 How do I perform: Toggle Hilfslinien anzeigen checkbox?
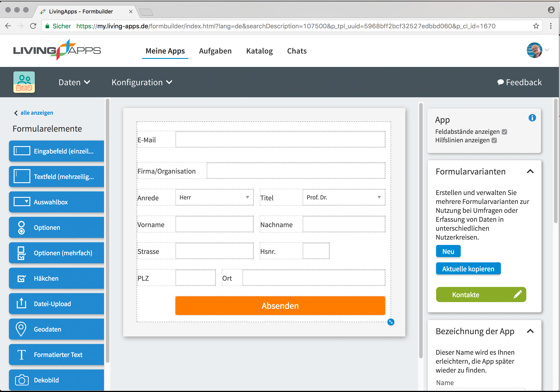(494, 140)
